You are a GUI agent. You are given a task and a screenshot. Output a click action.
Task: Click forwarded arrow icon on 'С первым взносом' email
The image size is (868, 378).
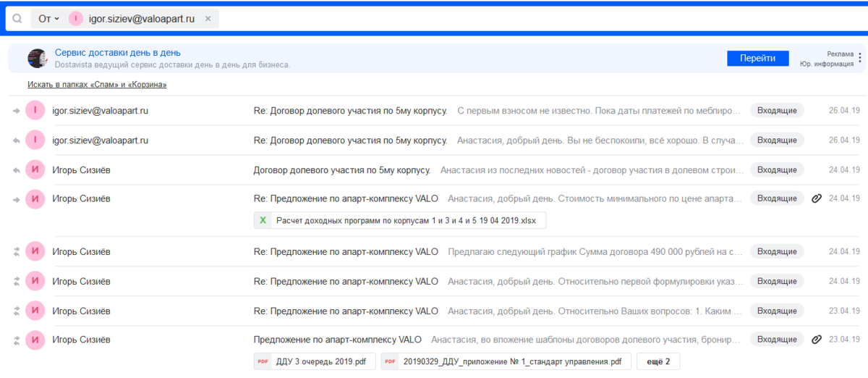coord(17,111)
